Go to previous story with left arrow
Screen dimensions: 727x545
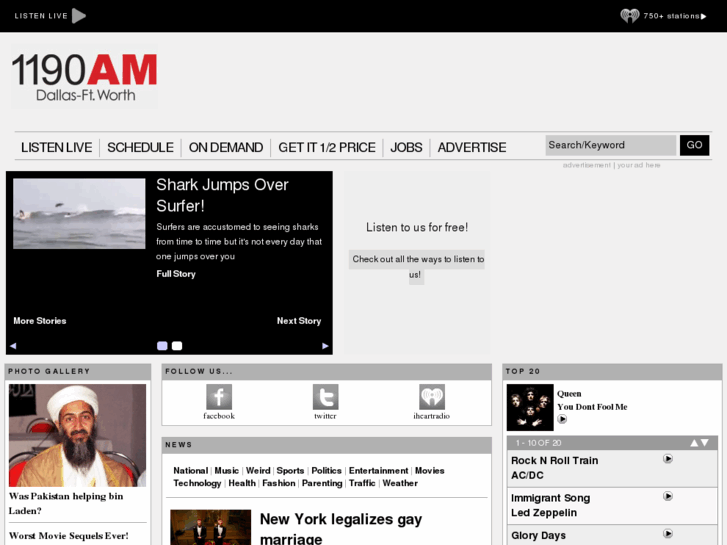point(13,346)
